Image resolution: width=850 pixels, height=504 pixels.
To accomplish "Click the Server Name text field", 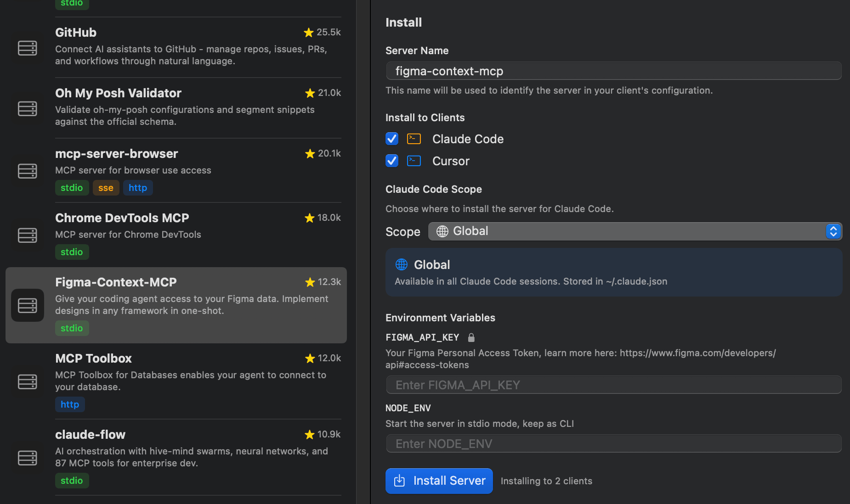I will (613, 71).
